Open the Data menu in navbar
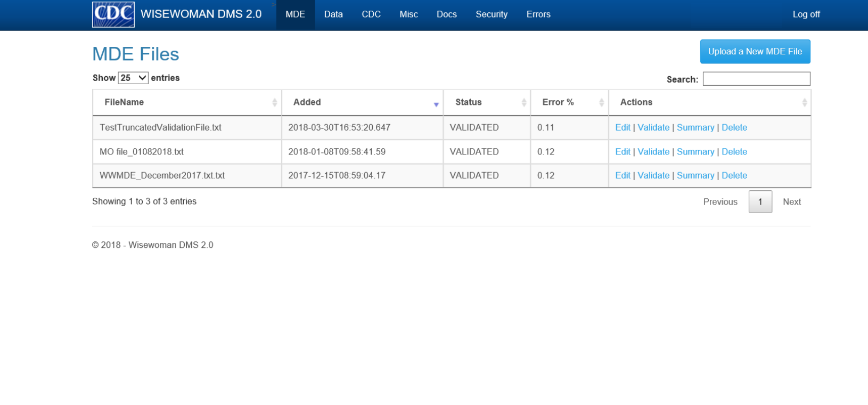 [x=333, y=14]
